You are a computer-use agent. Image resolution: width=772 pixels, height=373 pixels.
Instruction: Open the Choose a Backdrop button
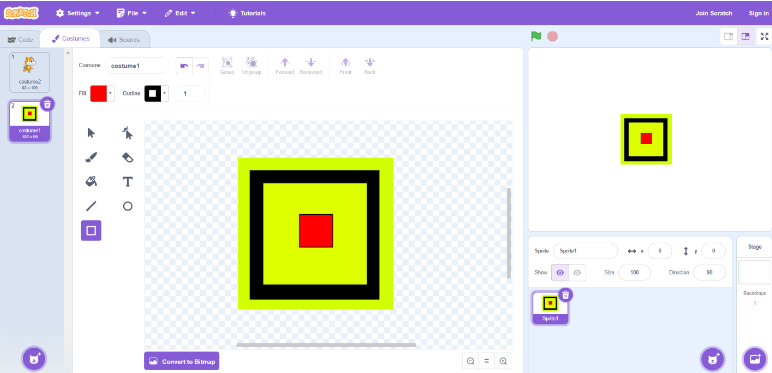[x=755, y=359]
